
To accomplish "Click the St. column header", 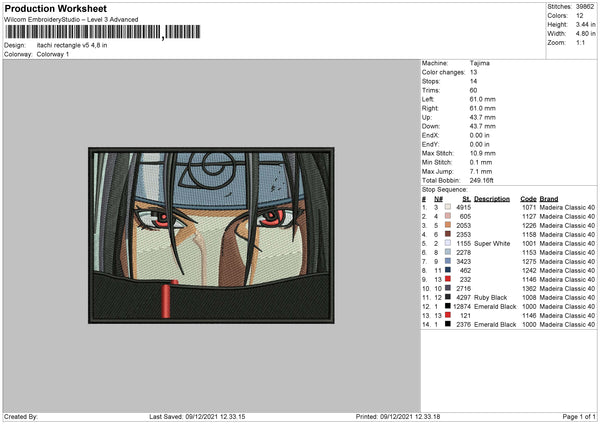I will (x=466, y=199).
